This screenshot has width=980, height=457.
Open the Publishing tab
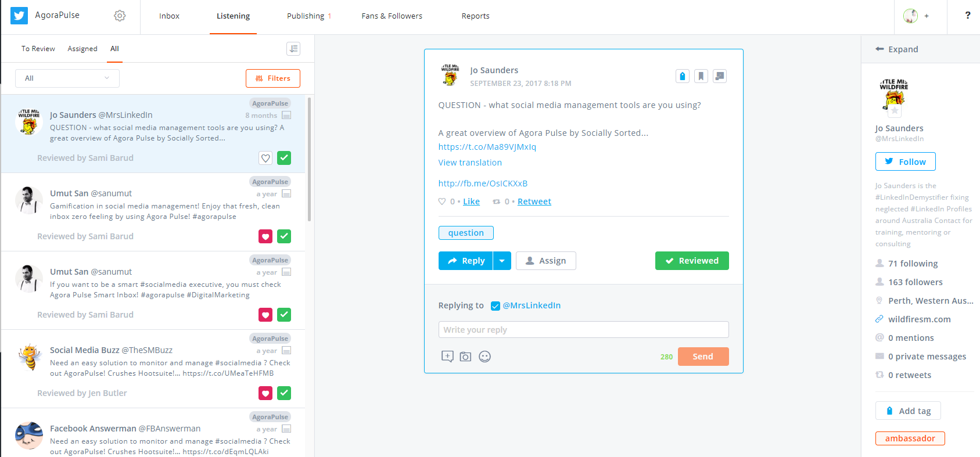tap(306, 16)
